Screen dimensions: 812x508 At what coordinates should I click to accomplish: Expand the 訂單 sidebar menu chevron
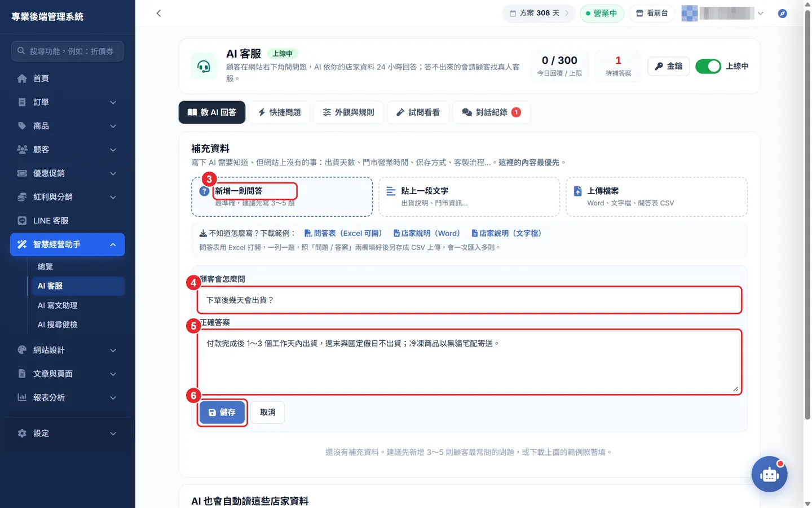113,102
